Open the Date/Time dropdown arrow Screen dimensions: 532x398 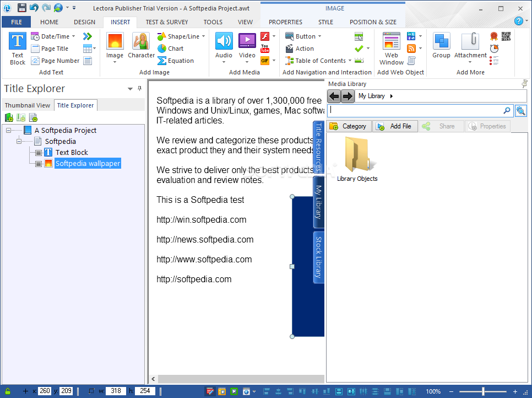(74, 36)
